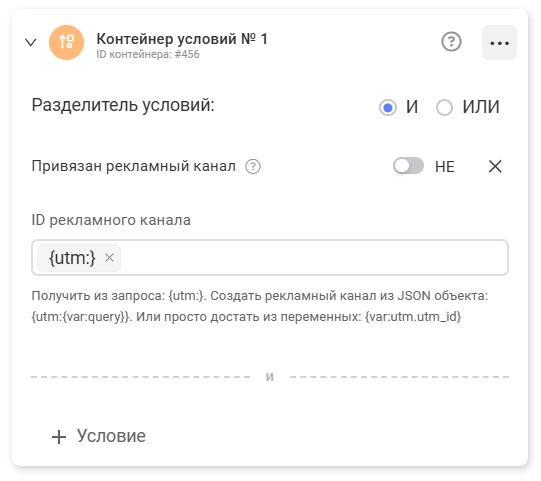The height and width of the screenshot is (481, 541).
Task: Click the plus icon beside Условие
Action: (x=59, y=437)
